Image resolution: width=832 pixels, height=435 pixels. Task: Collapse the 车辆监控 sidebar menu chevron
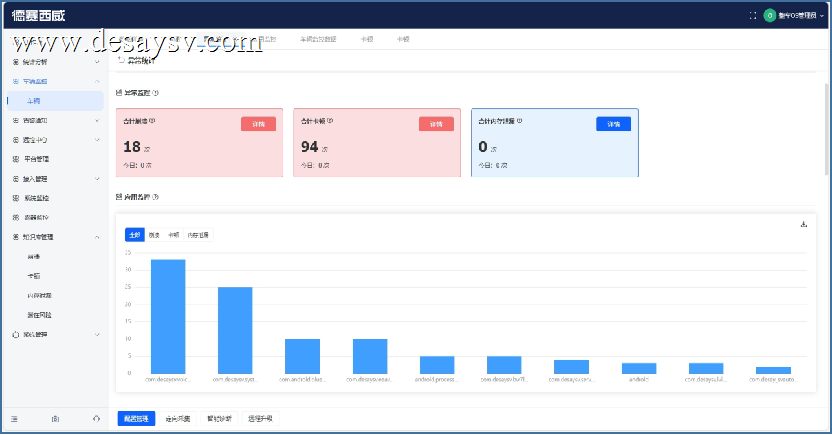97,81
